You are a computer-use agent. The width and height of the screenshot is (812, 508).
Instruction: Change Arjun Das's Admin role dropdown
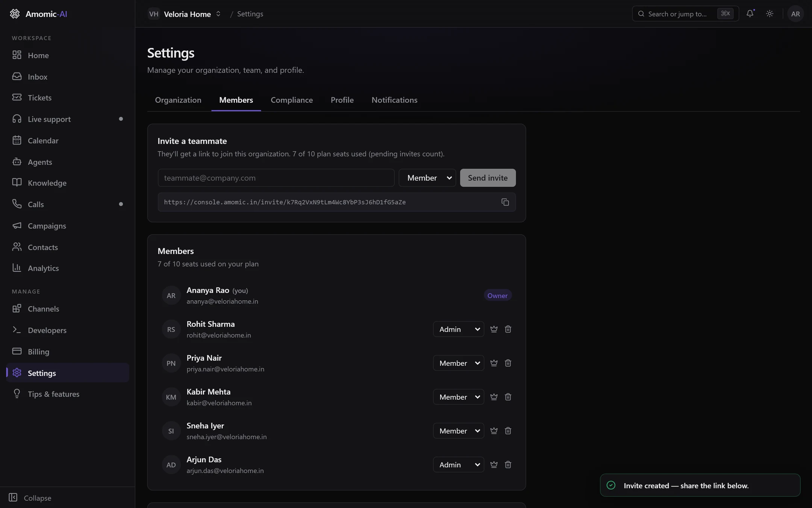click(458, 465)
